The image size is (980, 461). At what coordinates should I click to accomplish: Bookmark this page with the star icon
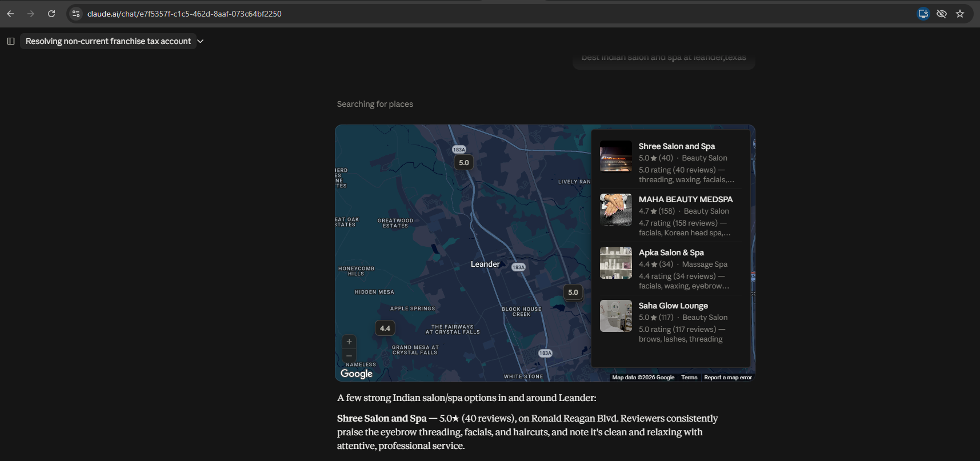pyautogui.click(x=960, y=14)
